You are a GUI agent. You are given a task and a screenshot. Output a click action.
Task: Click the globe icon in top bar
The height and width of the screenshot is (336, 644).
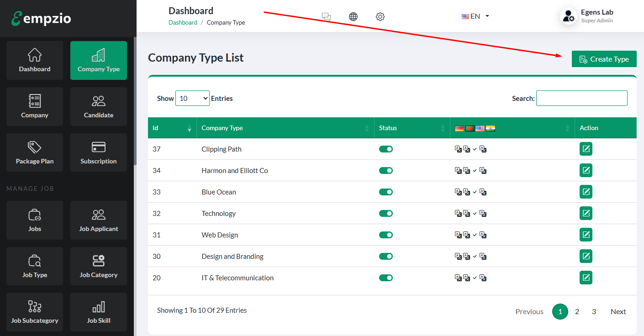pos(353,16)
